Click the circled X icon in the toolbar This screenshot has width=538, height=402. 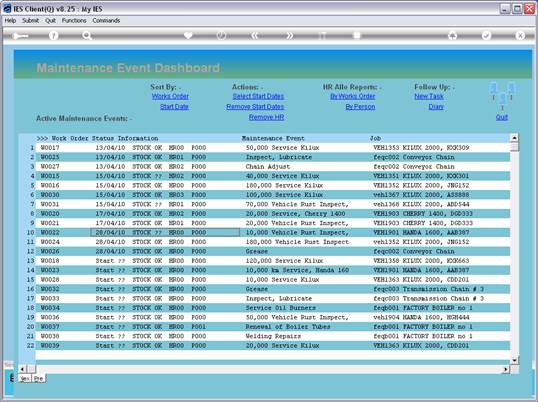click(520, 35)
